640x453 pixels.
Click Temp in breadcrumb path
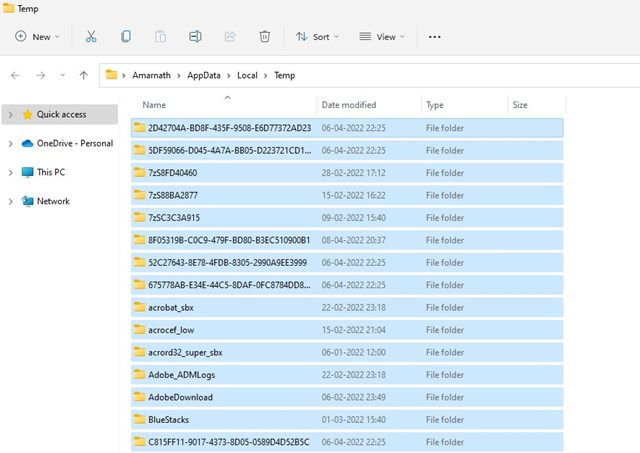(284, 76)
